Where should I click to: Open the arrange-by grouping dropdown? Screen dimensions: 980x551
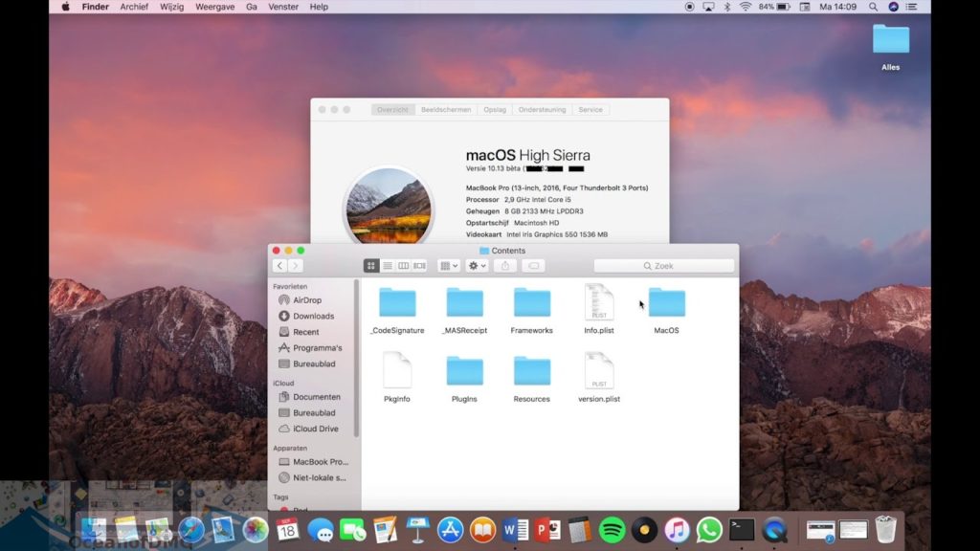click(449, 266)
